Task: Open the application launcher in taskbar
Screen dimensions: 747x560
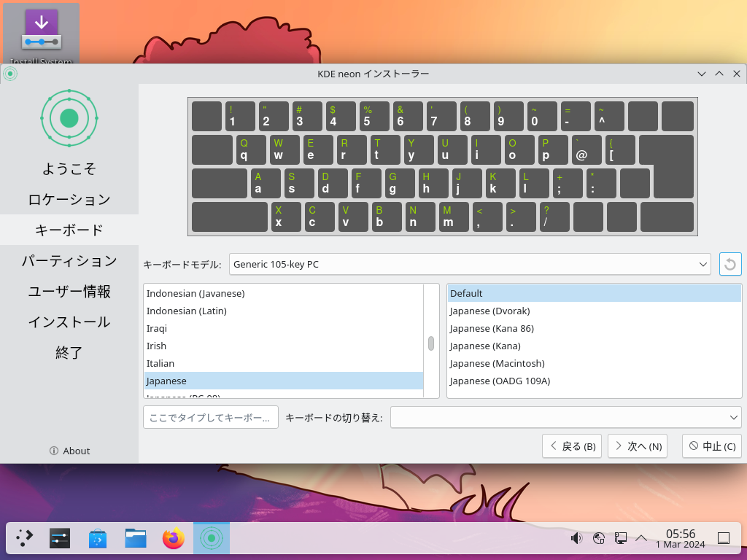Action: [24, 538]
